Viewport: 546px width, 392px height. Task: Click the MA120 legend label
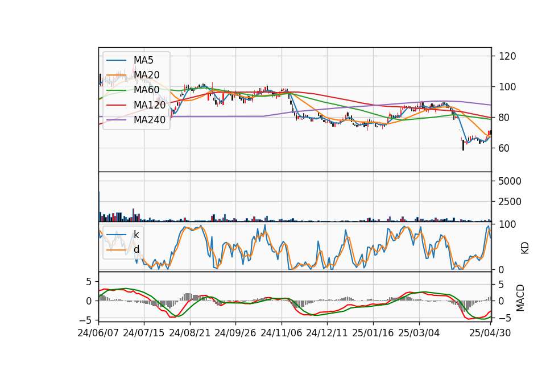click(150, 105)
